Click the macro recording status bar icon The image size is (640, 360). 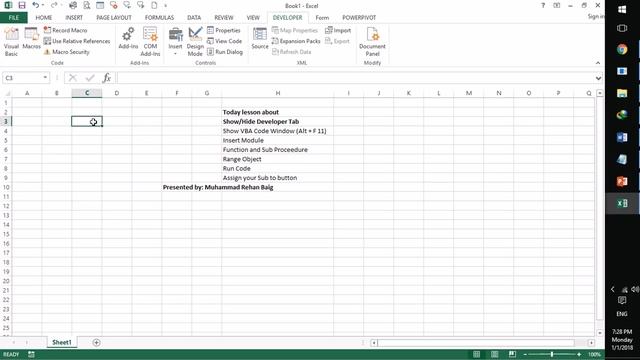click(31, 354)
